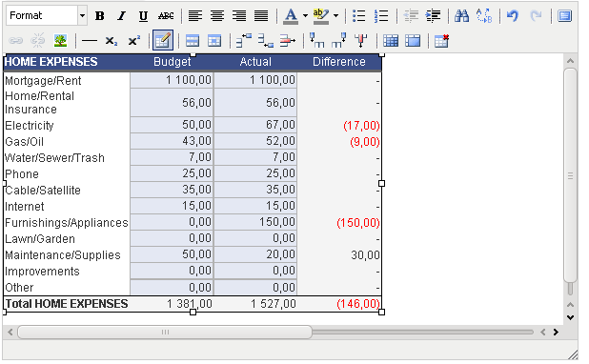Justify the text alignment

click(261, 16)
